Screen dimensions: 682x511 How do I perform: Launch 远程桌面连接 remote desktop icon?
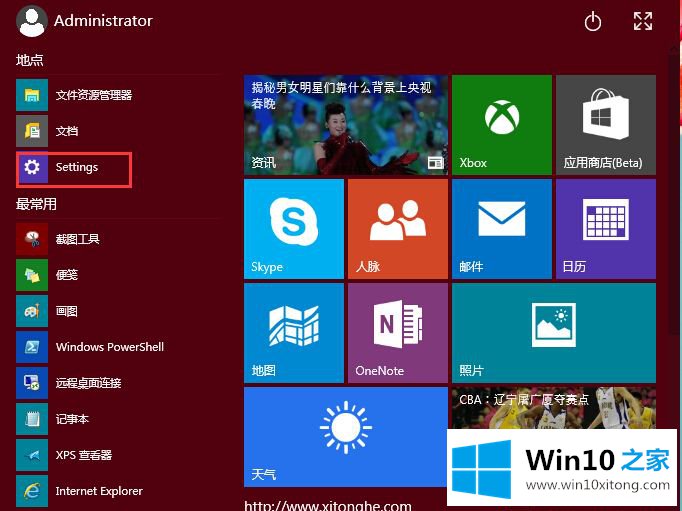tap(32, 383)
